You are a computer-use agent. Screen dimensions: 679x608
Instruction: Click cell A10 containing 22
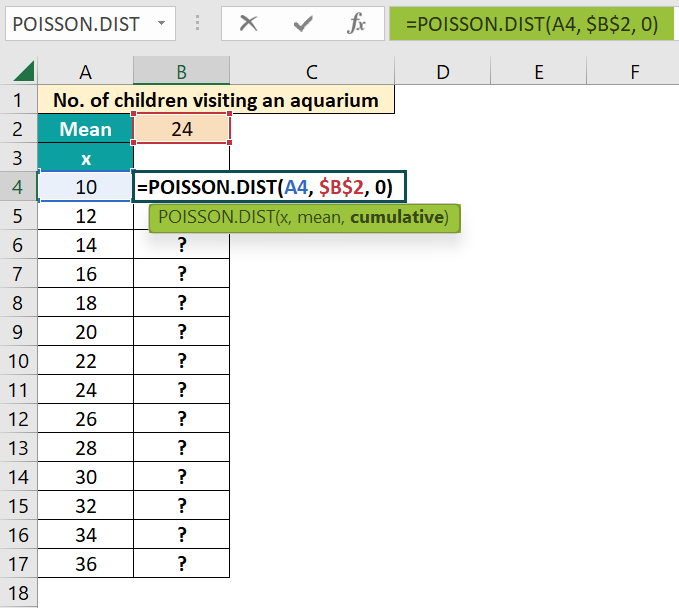[85, 361]
